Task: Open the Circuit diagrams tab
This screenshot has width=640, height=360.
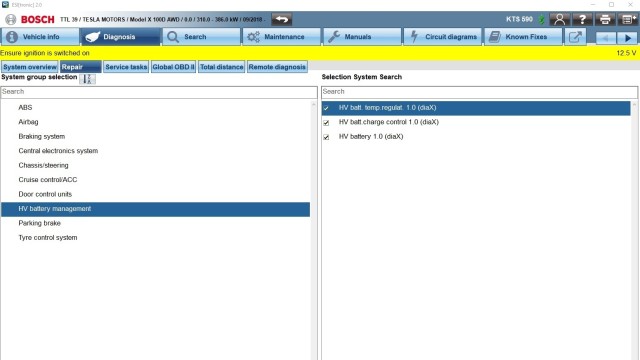Action: (x=442, y=37)
